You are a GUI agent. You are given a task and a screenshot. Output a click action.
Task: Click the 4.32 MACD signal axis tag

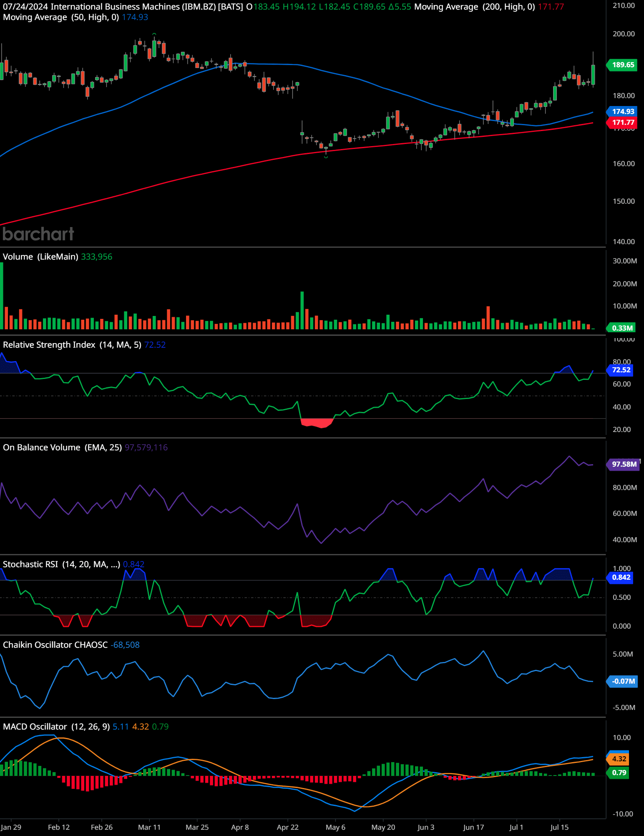tap(618, 759)
